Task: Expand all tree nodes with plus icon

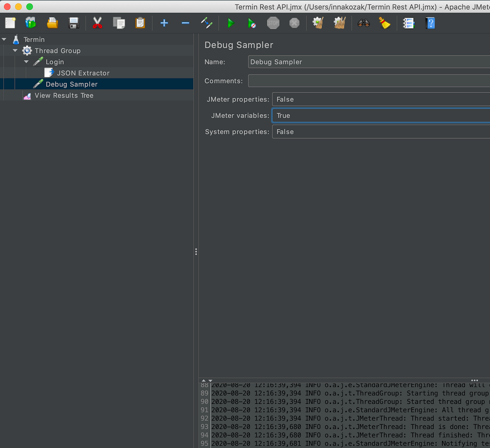Action: [x=164, y=23]
